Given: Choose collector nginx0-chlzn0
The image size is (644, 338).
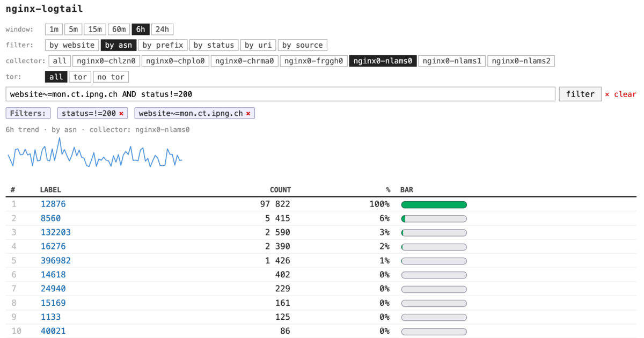Looking at the screenshot, I should [106, 61].
